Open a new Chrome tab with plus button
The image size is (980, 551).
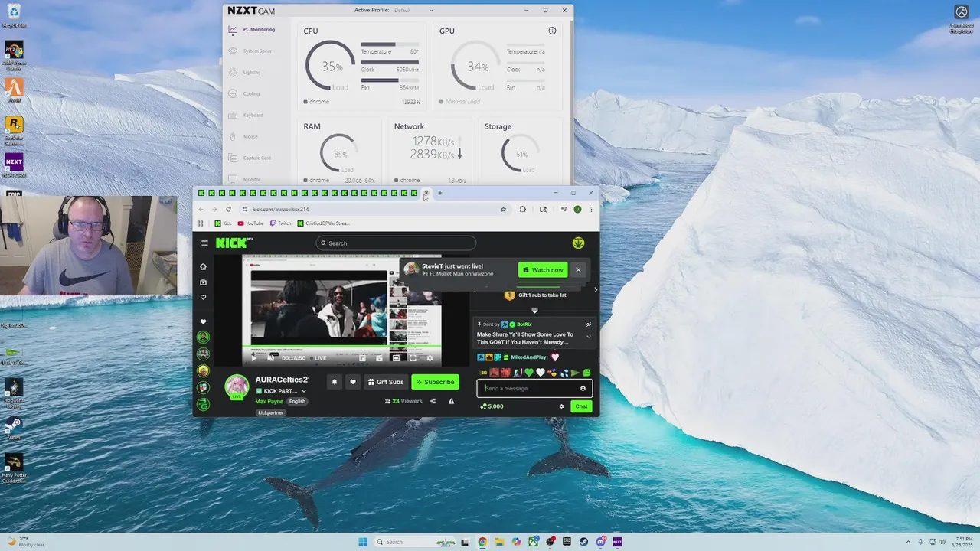pos(439,193)
